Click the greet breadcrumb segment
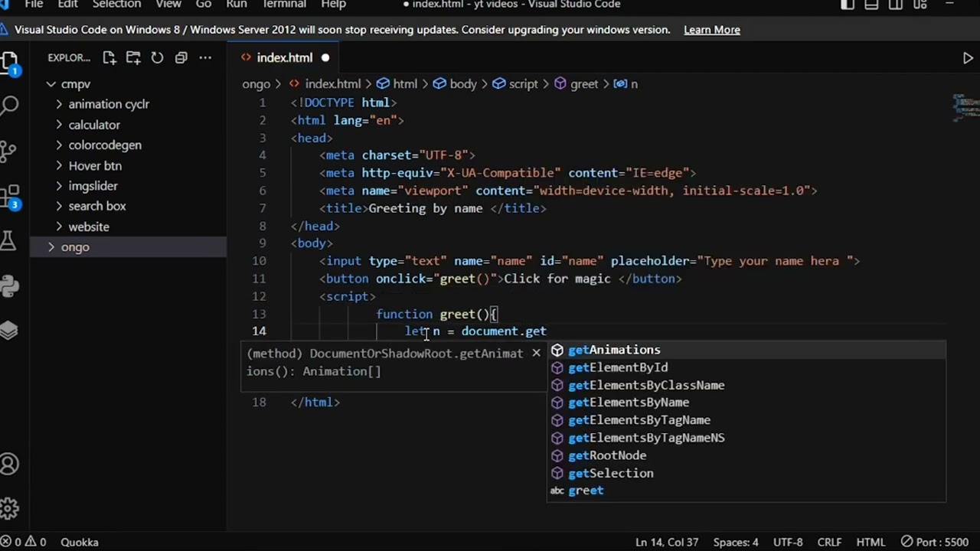 576,84
